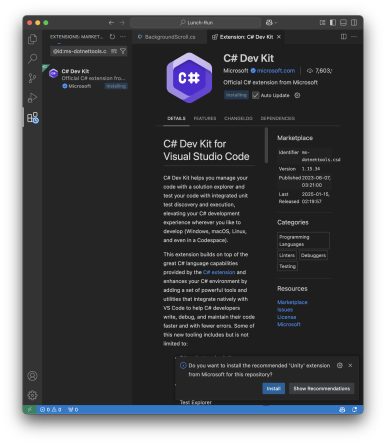
Task: Select Programming Languages category tag
Action: click(303, 241)
